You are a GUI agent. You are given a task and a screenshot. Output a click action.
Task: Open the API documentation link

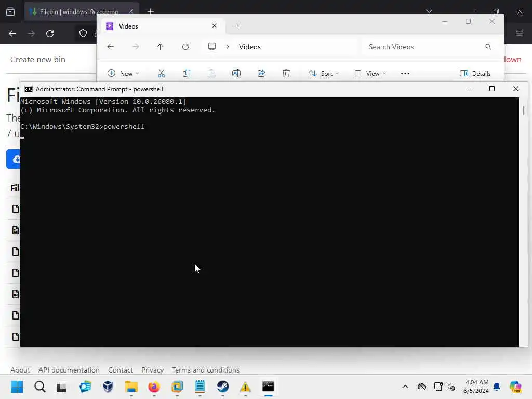(69, 370)
